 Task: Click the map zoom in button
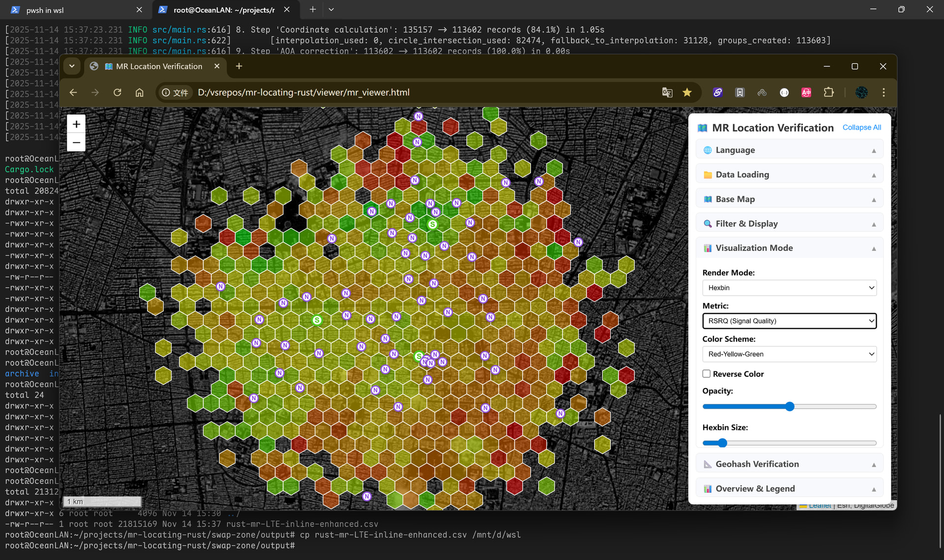(76, 124)
